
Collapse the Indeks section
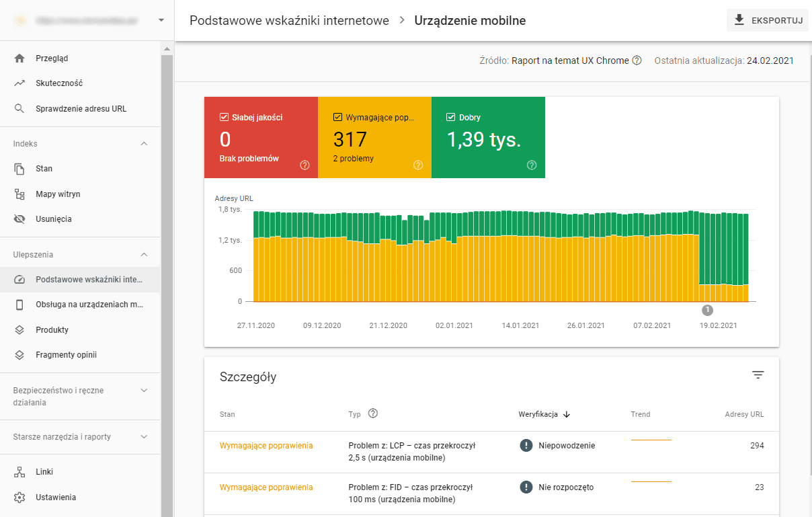tap(144, 144)
